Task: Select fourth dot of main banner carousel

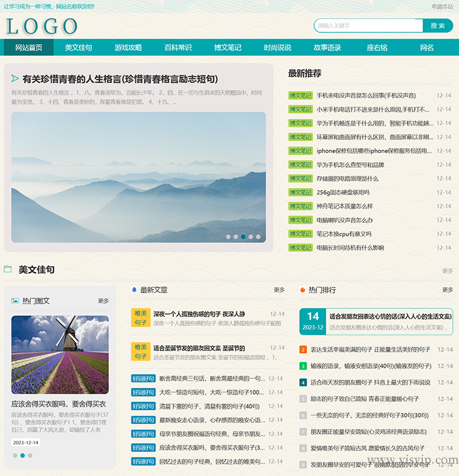Action: (251, 237)
